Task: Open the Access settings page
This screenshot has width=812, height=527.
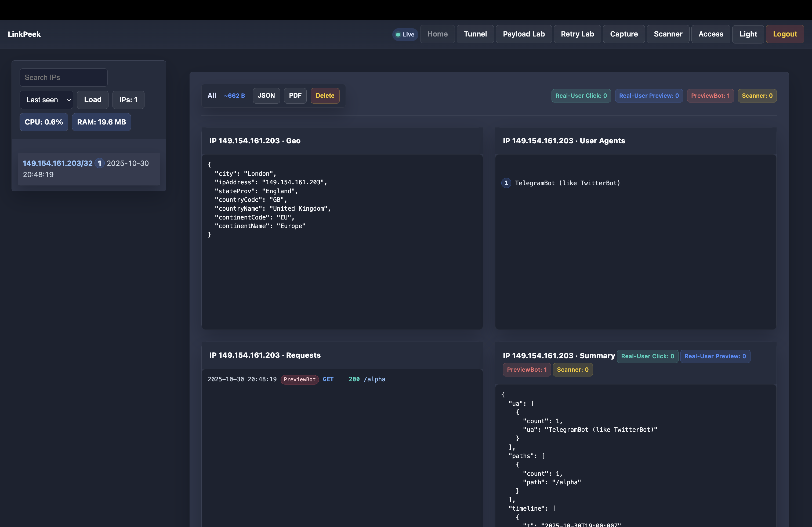Action: pos(710,34)
